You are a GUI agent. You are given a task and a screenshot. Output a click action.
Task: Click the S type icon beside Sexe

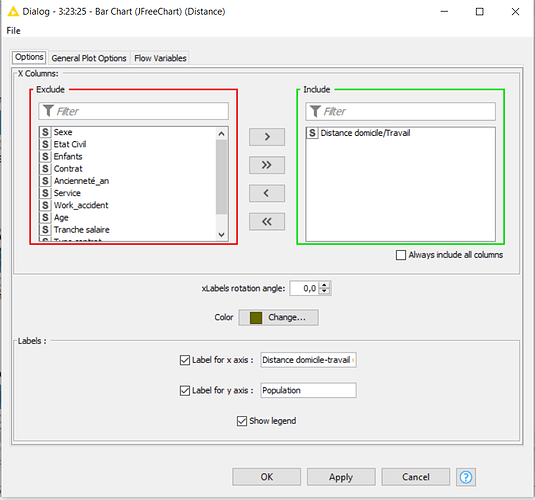[x=45, y=132]
